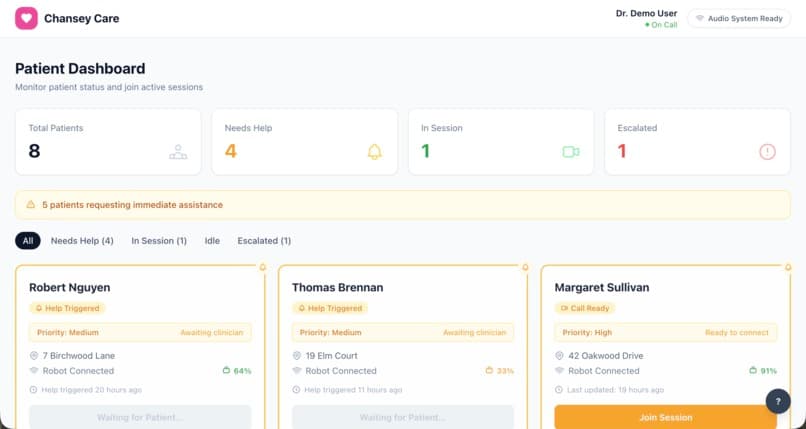Open the help question mark button
Screen dimensions: 806x429
click(778, 401)
